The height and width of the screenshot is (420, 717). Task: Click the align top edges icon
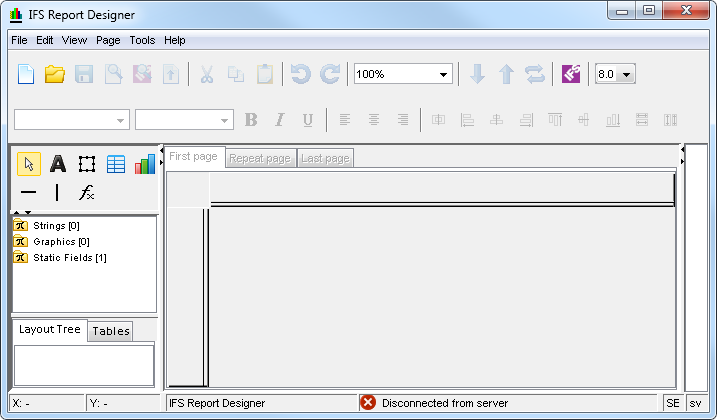pos(555,120)
